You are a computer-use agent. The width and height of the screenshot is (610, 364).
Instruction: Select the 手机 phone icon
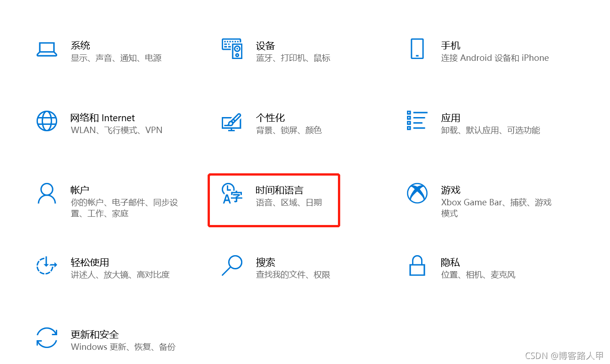tap(417, 48)
